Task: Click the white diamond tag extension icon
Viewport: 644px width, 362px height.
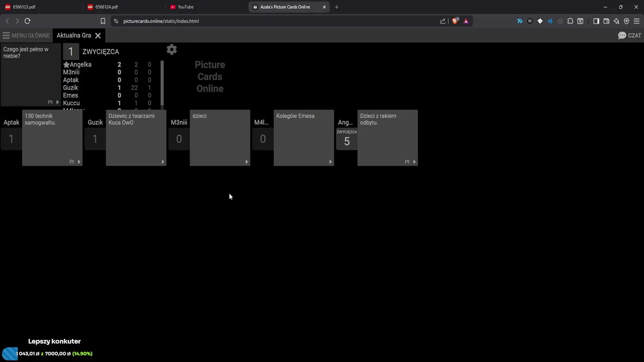Action: (540, 21)
